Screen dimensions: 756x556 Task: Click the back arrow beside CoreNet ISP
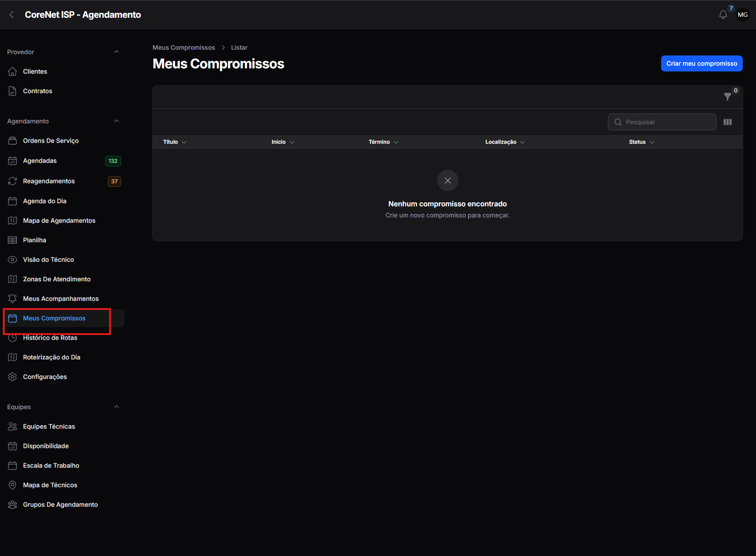tap(12, 15)
